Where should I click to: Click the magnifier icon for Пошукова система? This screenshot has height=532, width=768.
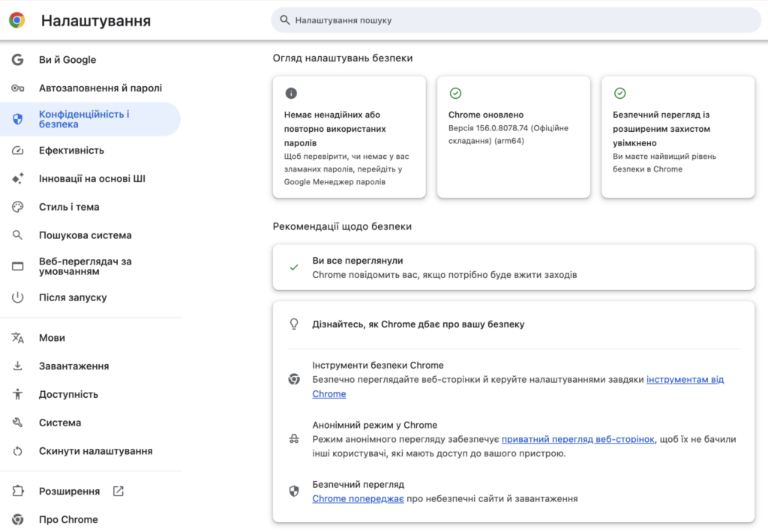(x=18, y=235)
